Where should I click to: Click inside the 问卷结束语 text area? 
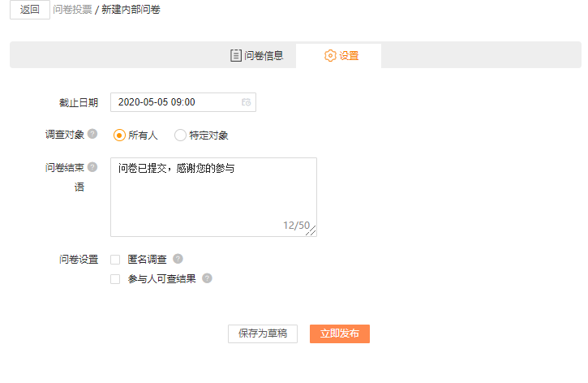click(214, 197)
